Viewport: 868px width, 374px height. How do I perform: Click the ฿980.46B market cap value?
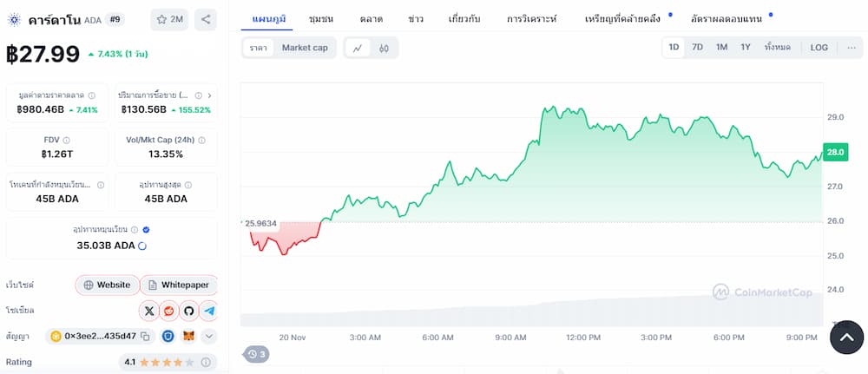click(41, 109)
